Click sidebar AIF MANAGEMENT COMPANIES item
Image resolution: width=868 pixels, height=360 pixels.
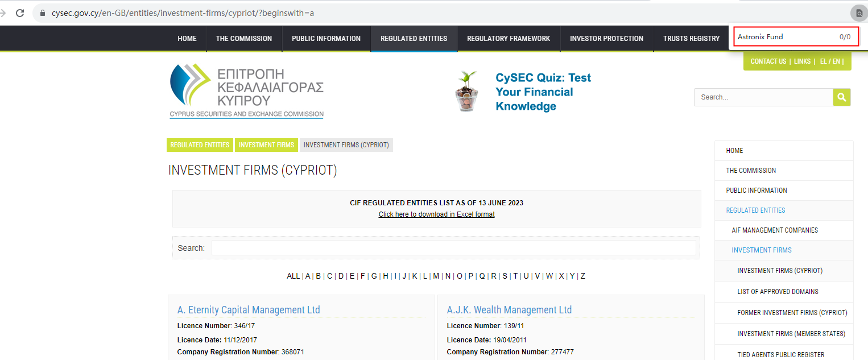pos(784,230)
